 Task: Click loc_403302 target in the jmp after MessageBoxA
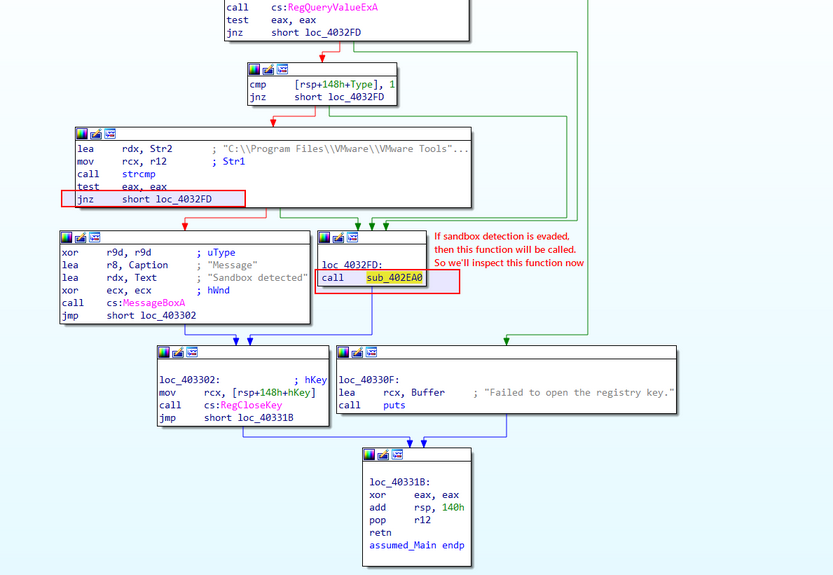(x=168, y=316)
